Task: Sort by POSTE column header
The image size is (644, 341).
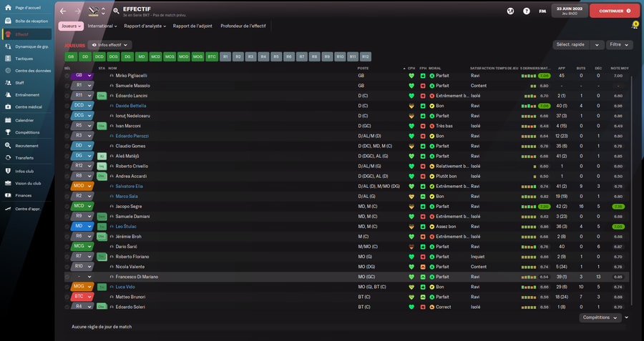Action: (363, 69)
